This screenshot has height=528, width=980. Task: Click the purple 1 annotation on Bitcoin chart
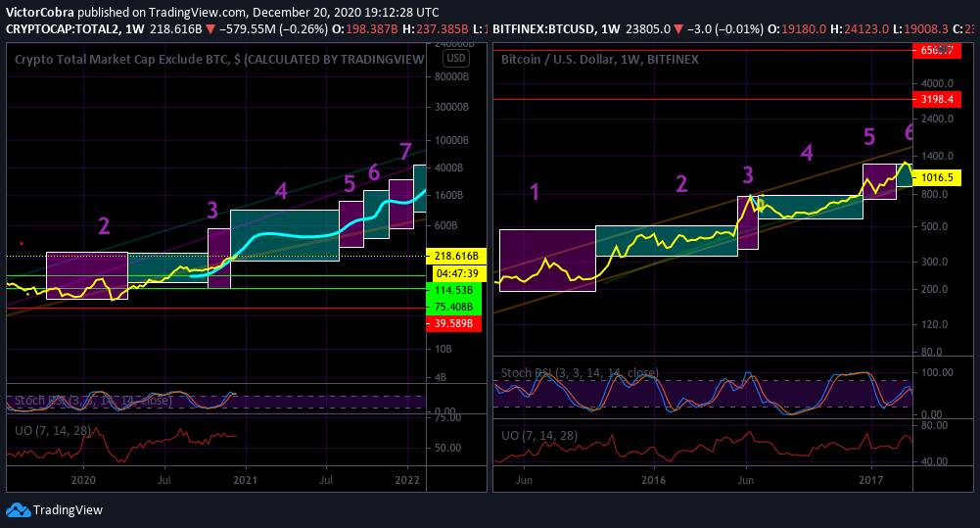[x=535, y=192]
